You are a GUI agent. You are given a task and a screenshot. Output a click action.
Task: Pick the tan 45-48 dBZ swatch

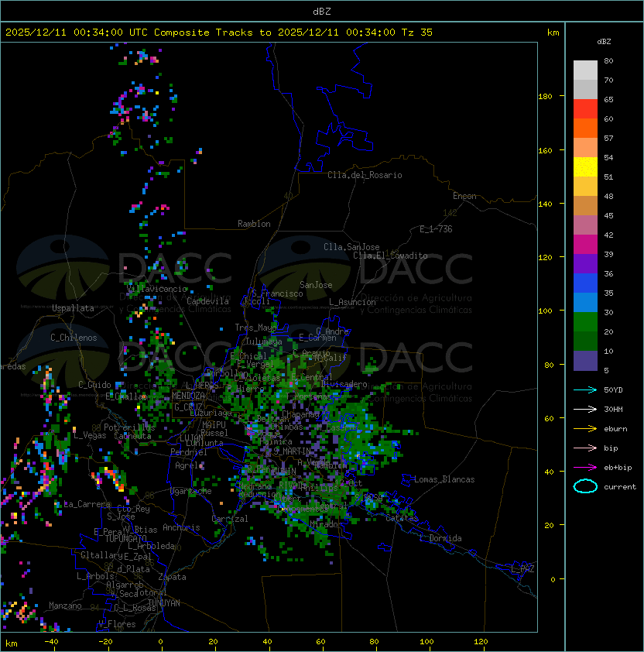click(585, 205)
